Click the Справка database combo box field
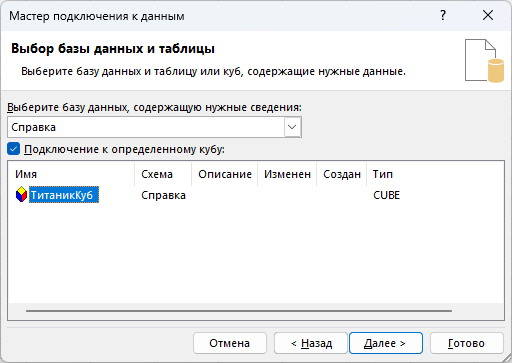This screenshot has height=363, width=512. (154, 127)
